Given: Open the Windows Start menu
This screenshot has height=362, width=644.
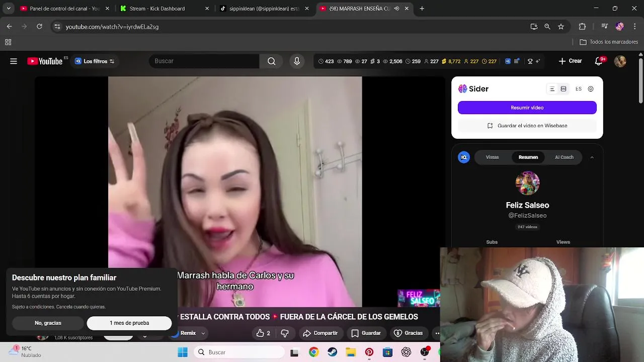Looking at the screenshot, I should click(182, 352).
